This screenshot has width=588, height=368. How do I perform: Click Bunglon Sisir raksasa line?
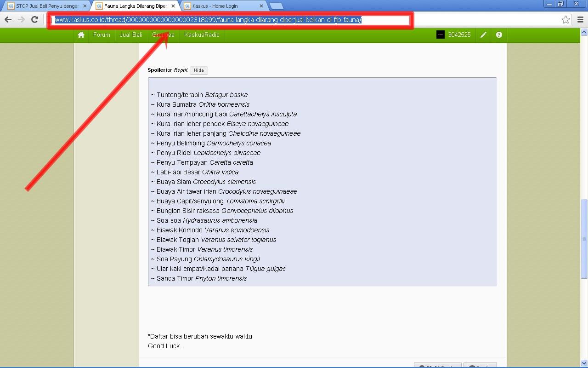[222, 211]
